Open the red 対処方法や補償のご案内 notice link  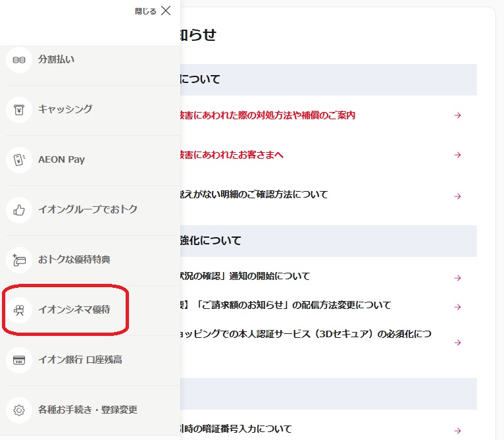point(268,115)
